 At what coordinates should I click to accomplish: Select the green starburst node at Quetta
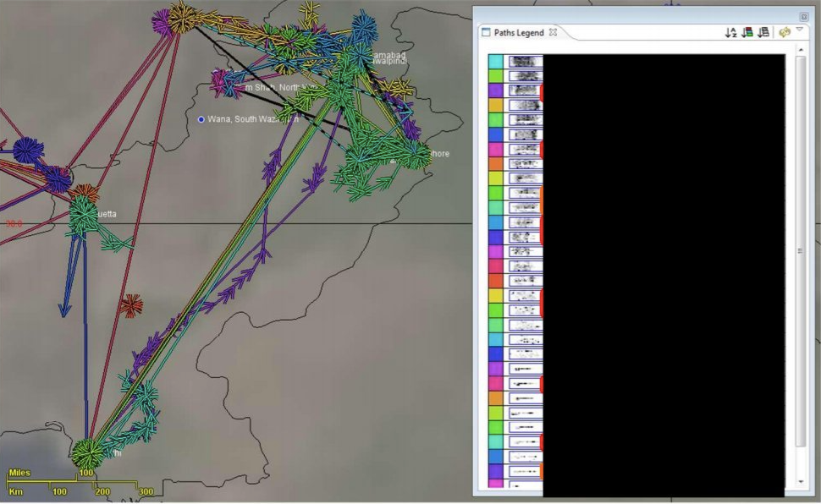83,216
